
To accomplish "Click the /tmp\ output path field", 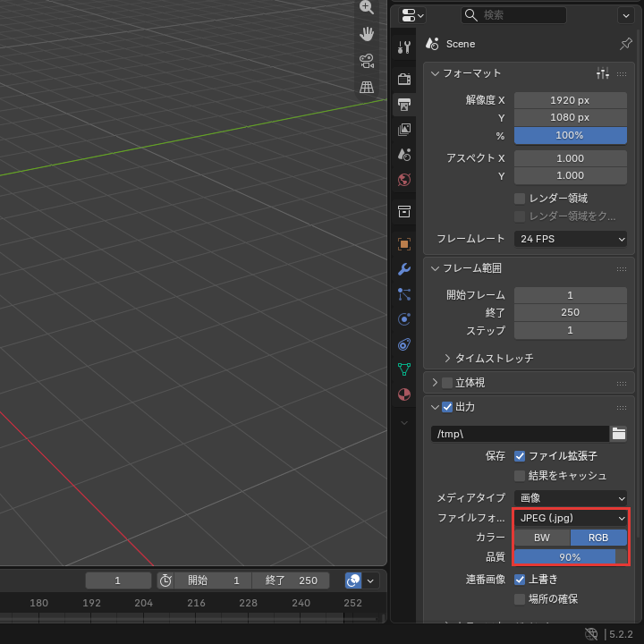I will click(520, 434).
